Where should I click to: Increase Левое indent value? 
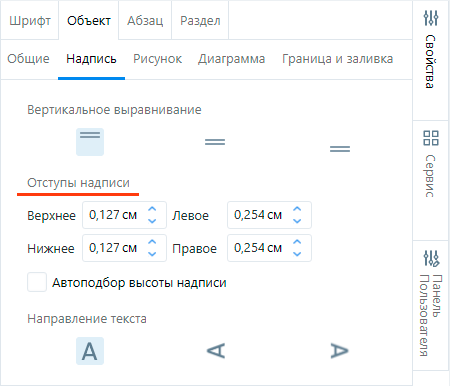pos(297,209)
